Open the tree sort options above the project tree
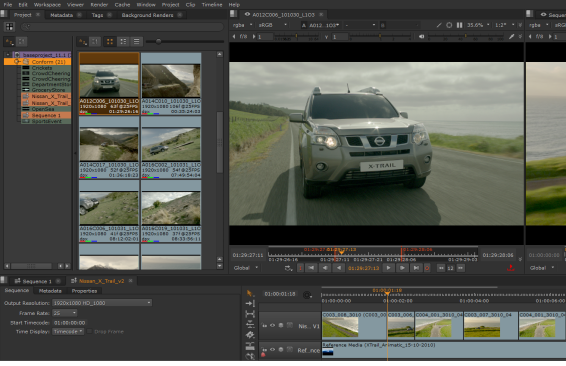566x366 pixels. click(x=9, y=42)
